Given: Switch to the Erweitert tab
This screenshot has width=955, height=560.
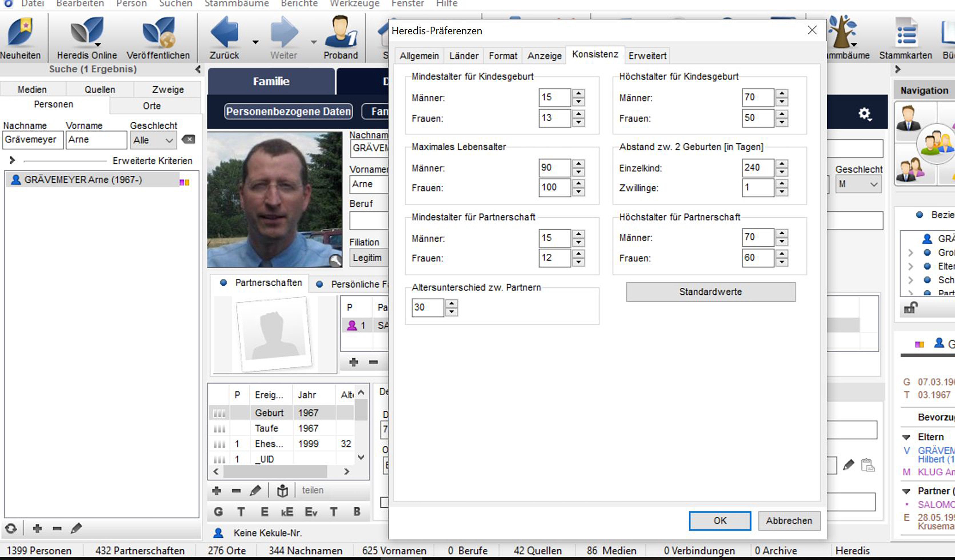Looking at the screenshot, I should (647, 56).
